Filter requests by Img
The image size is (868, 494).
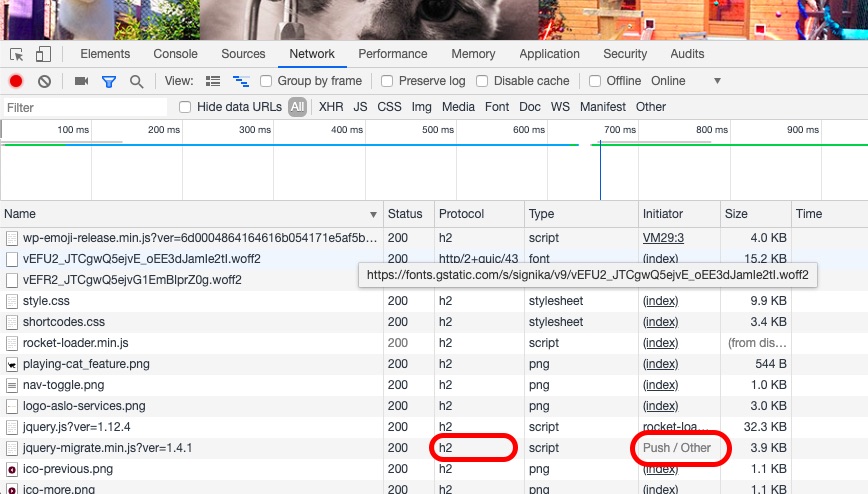[x=421, y=107]
